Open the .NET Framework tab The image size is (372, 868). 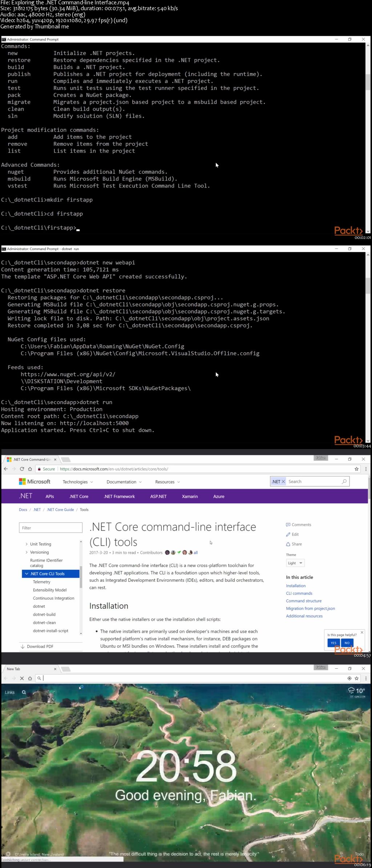point(119,496)
